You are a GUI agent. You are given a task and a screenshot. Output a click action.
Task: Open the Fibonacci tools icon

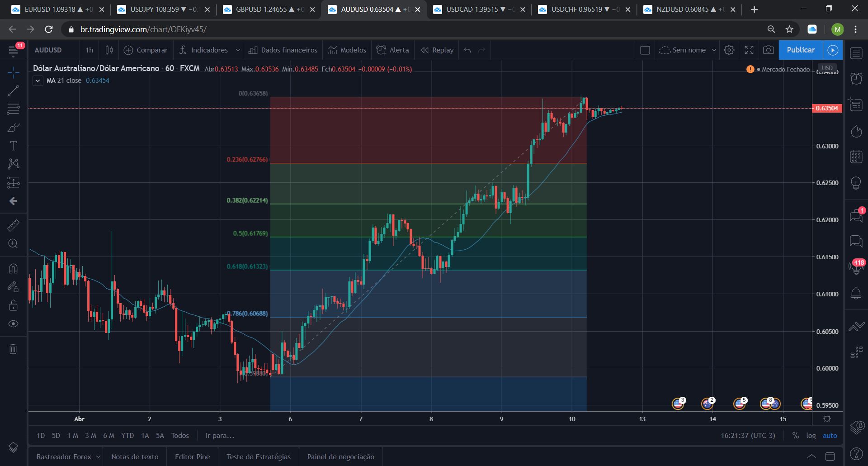pos(13,109)
